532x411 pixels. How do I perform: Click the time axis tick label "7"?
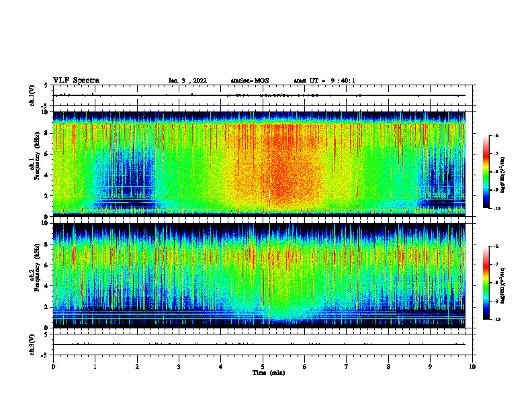347,367
